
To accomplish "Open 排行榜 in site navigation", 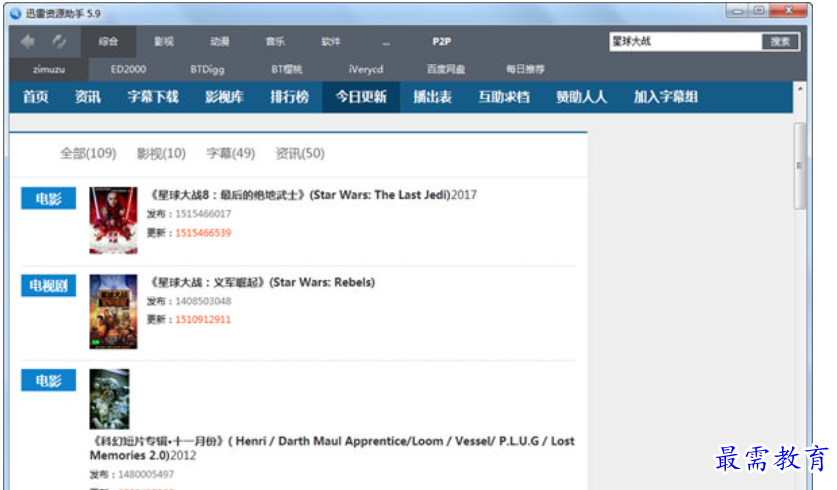I will (289, 97).
